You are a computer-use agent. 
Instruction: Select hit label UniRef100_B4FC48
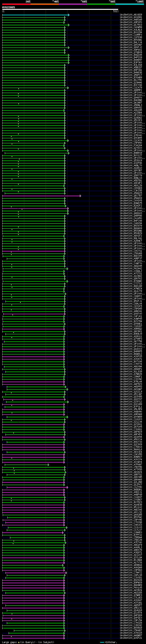131,221
